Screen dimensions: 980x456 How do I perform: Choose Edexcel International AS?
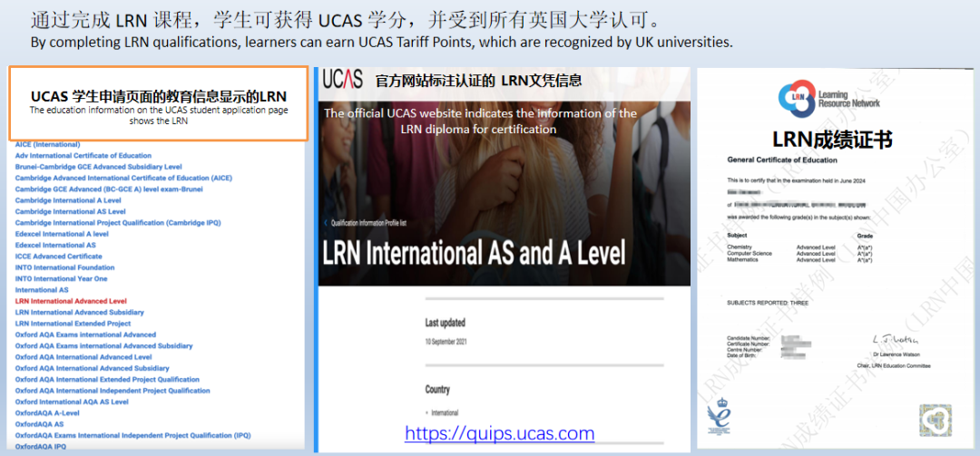pos(55,245)
